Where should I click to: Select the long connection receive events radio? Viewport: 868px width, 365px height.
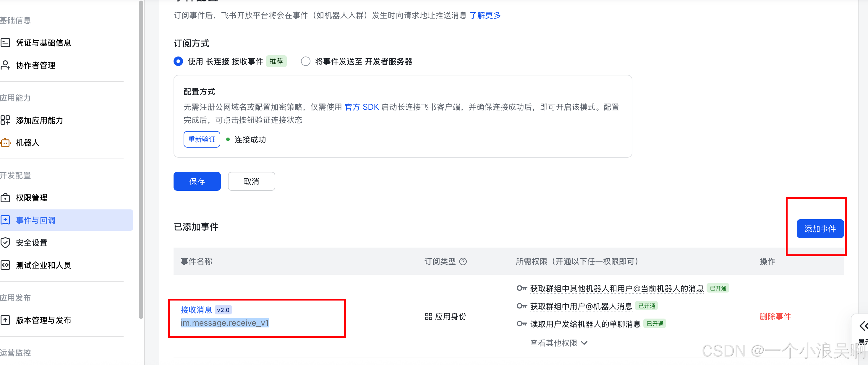(178, 61)
